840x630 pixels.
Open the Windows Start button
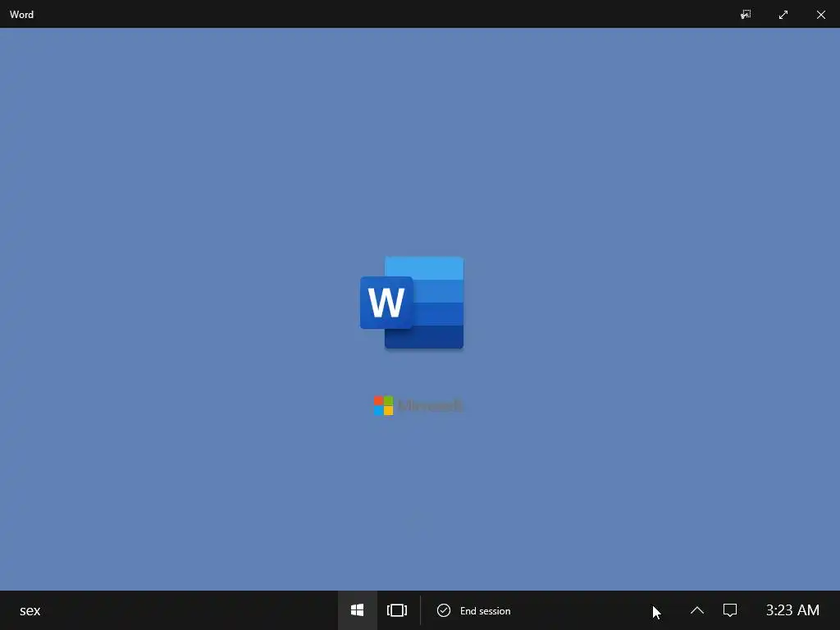pyautogui.click(x=358, y=610)
